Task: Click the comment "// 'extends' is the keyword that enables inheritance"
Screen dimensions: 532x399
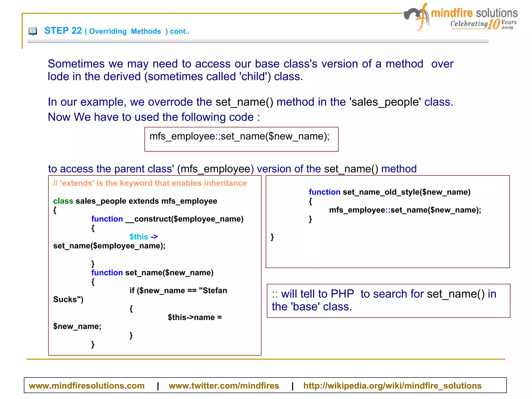Action: 150,183
